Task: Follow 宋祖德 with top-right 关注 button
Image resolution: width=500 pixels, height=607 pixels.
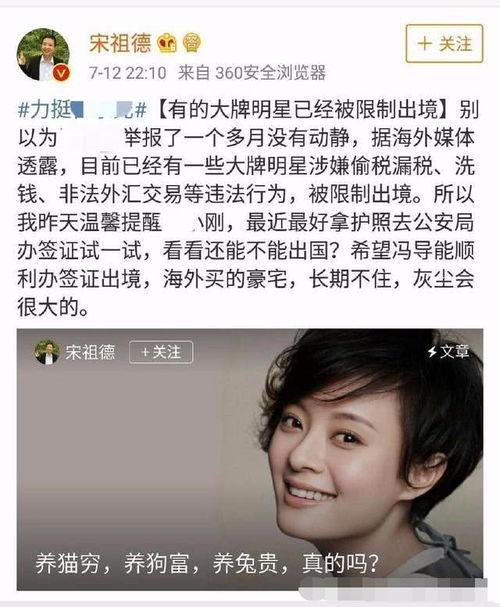Action: point(444,43)
